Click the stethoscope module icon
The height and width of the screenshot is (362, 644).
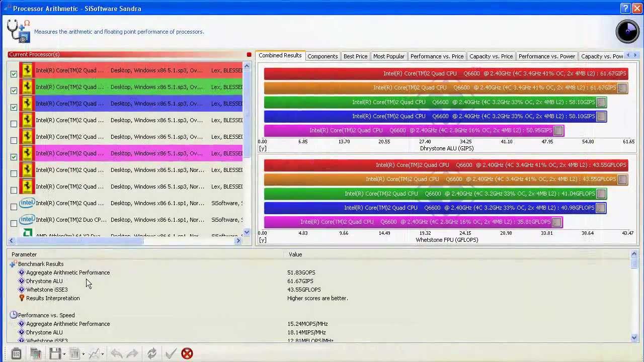pos(19,31)
